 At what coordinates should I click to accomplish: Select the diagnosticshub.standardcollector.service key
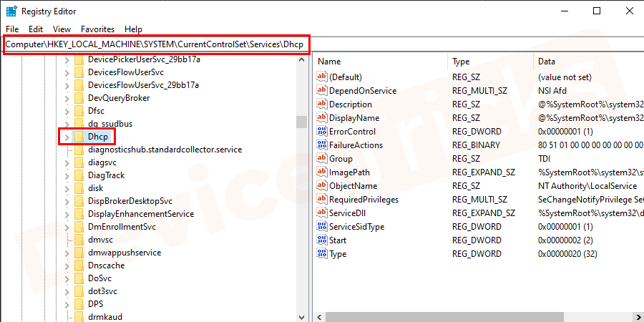coord(165,150)
